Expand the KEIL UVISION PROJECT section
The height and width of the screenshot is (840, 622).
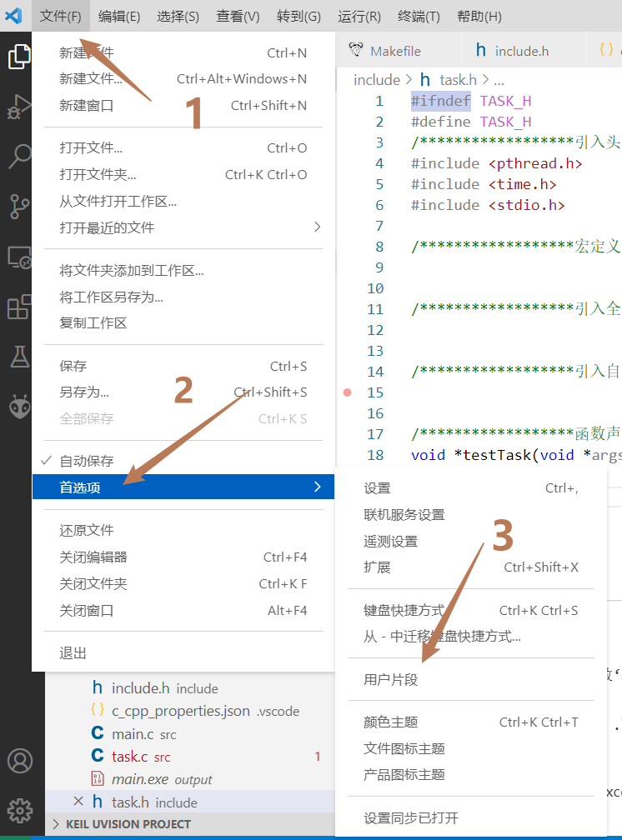click(190, 824)
